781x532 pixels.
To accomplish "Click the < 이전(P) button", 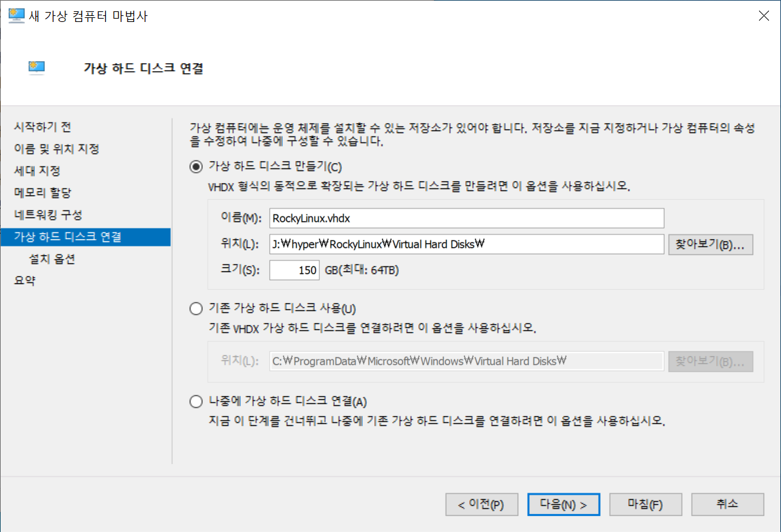I will 482,505.
